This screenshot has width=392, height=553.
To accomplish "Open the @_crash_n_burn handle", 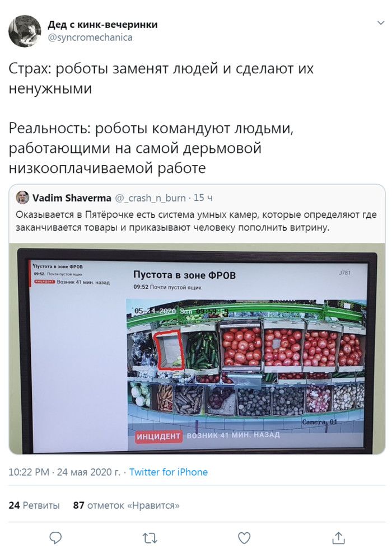I will coord(150,198).
